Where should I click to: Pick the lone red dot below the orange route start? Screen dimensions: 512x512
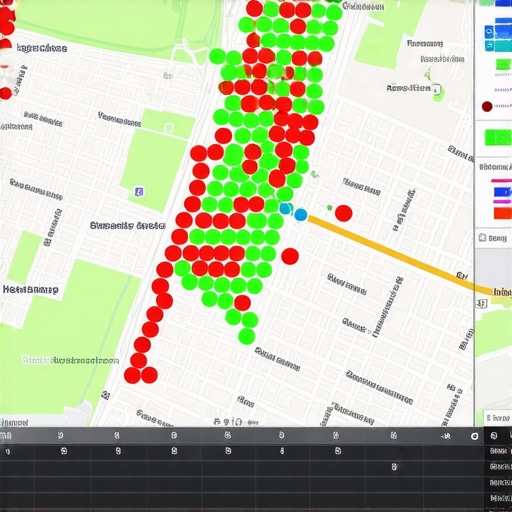(290, 256)
